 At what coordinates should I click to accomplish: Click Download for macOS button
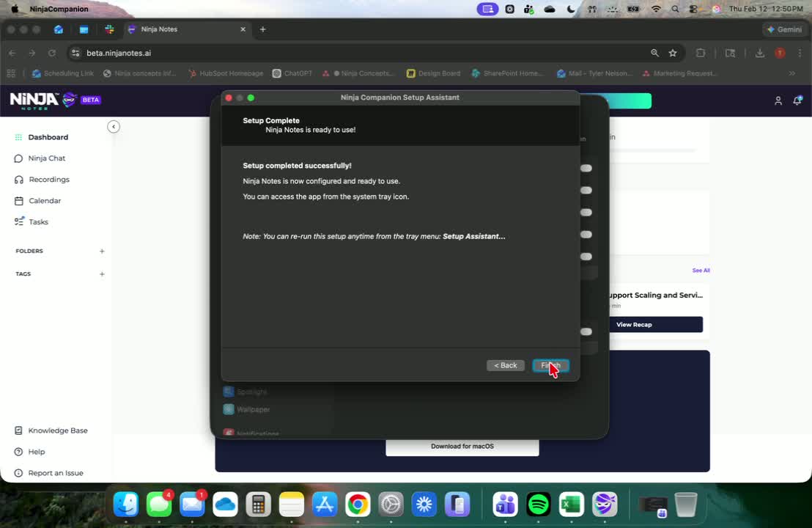pyautogui.click(x=462, y=446)
